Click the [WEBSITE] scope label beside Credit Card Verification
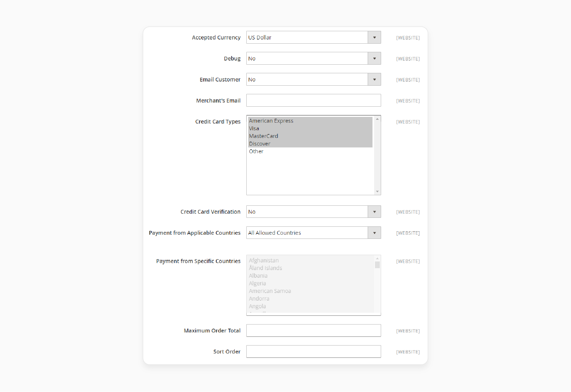The image size is (571, 392). (408, 212)
